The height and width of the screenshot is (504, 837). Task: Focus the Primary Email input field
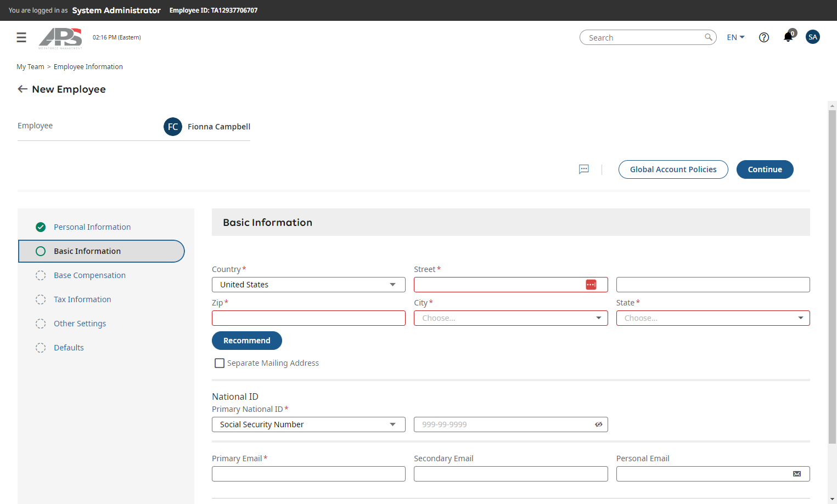pos(308,474)
